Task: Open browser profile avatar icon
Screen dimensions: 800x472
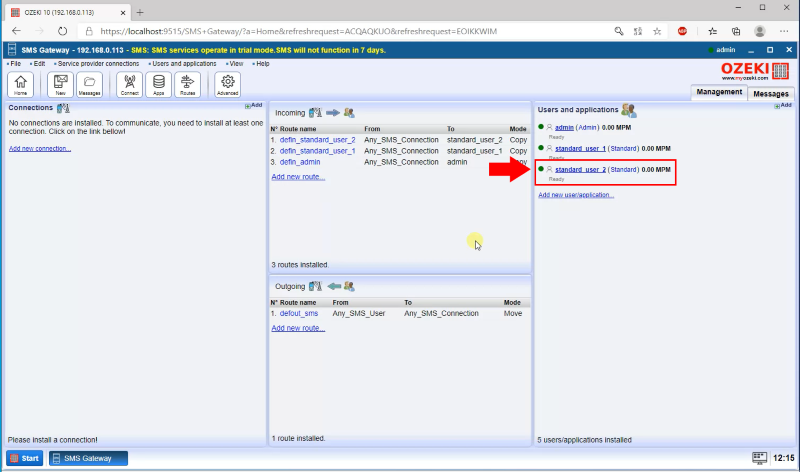Action: point(760,31)
